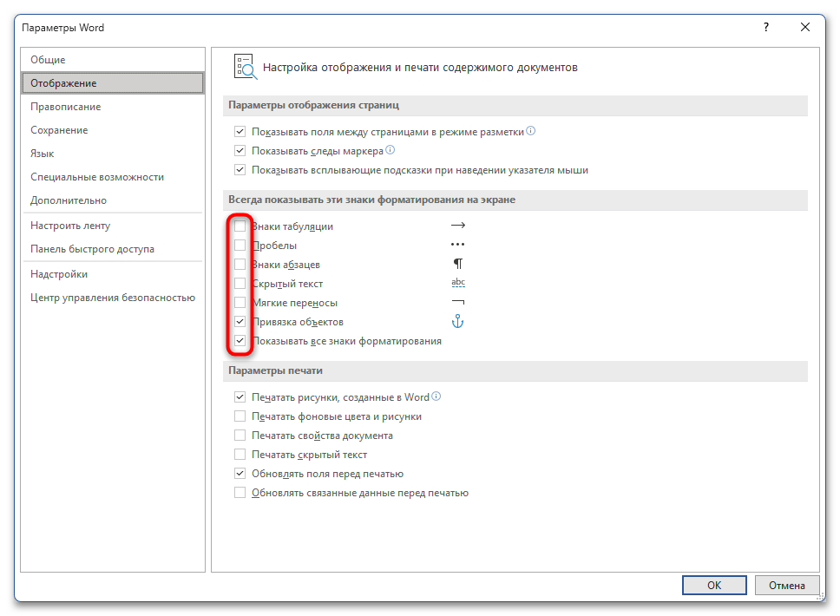The height and width of the screenshot is (616, 840).
Task: Disable "Показывать следы маркера" checkbox
Action: point(240,151)
